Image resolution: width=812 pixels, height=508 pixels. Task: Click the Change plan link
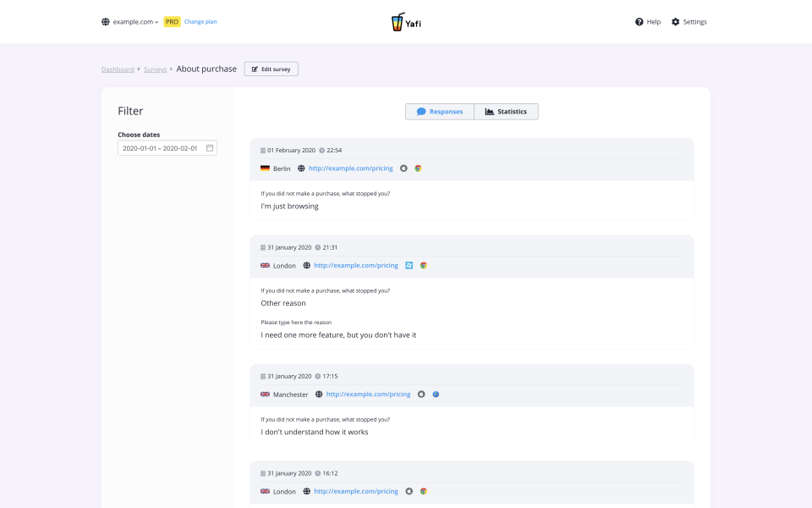(200, 22)
